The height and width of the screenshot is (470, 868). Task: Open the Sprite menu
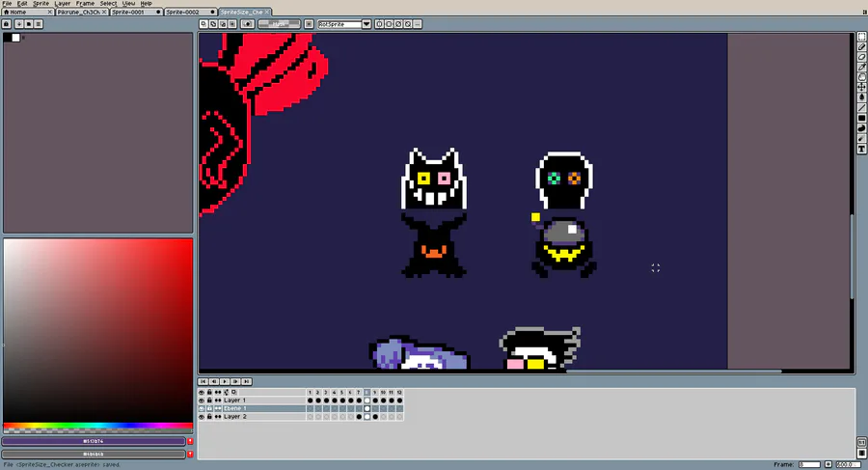[x=41, y=3]
